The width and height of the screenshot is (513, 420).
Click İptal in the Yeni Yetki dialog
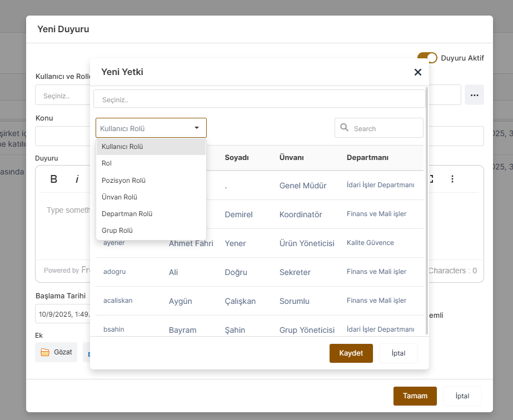pos(398,353)
